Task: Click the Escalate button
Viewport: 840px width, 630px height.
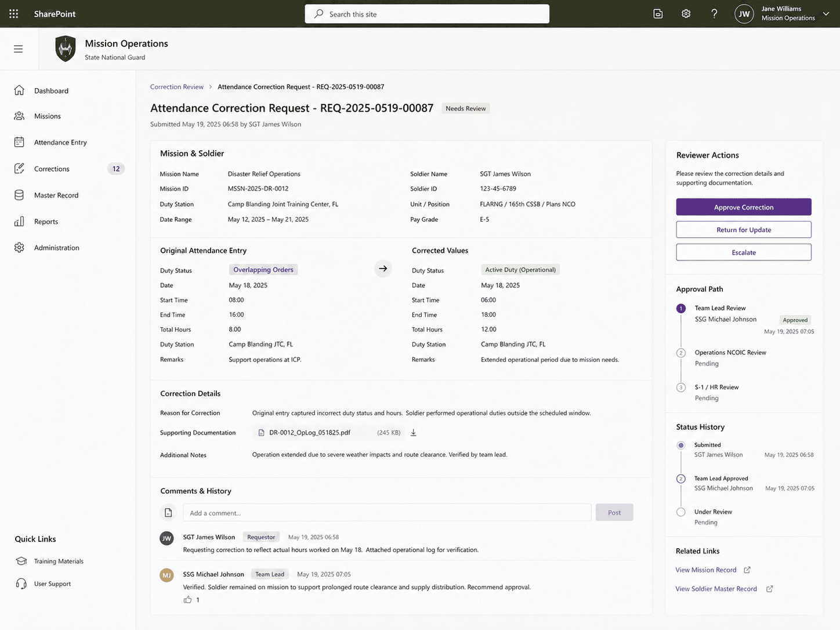Action: tap(744, 252)
